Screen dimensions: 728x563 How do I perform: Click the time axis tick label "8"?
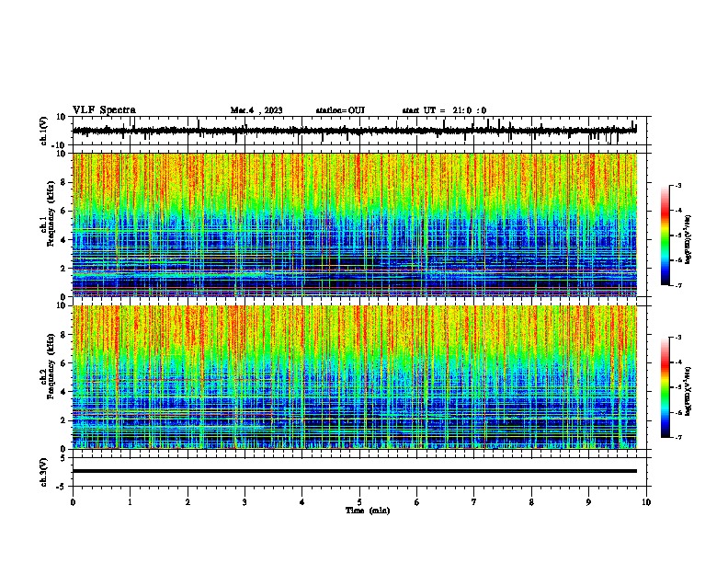coord(531,502)
